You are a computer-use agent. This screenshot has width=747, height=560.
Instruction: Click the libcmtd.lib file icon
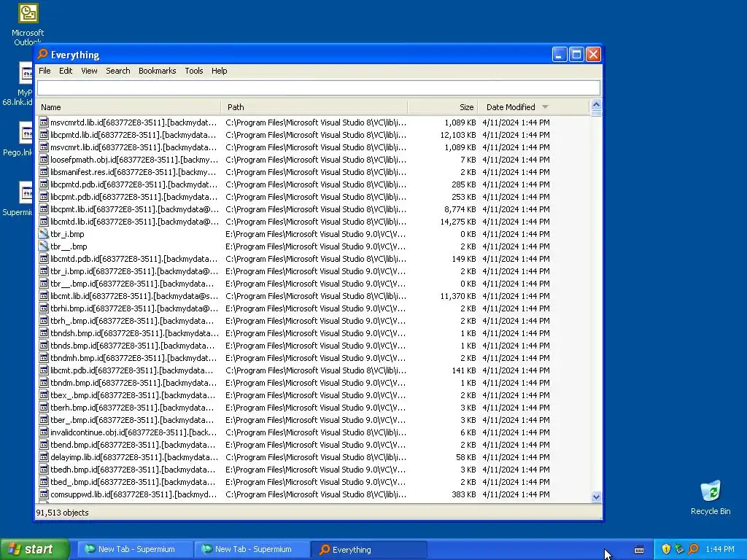pyautogui.click(x=44, y=222)
